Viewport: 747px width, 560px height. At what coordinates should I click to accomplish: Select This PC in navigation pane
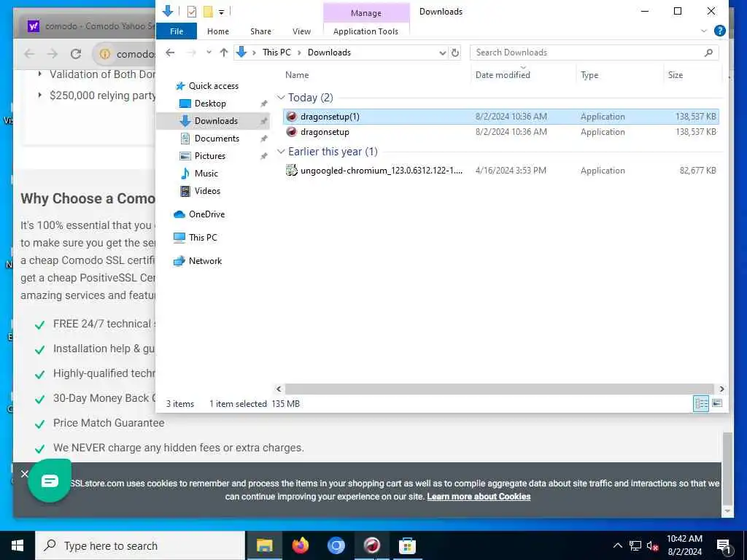coord(203,238)
